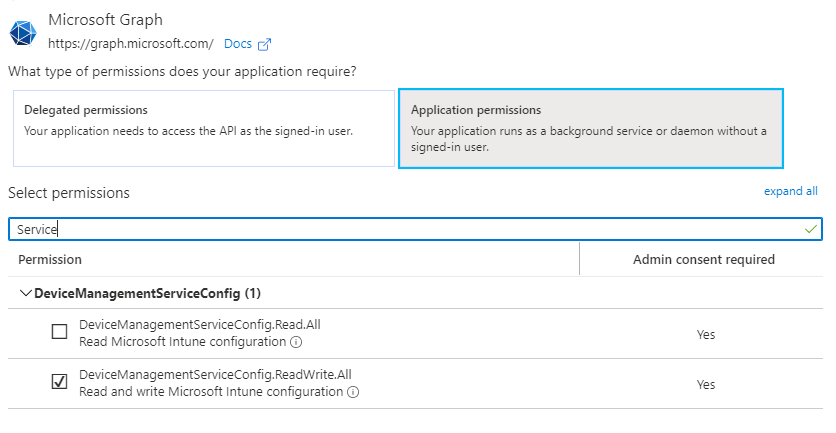836x433 pixels.
Task: Click Yes value in the ReadWrite.All row
Action: coord(706,385)
